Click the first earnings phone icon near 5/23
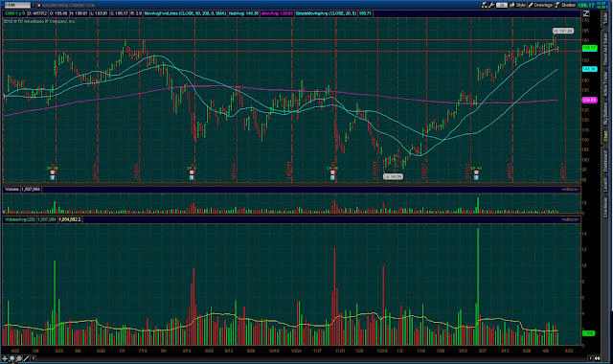Viewport: 613px width, 364px height. pos(53,172)
